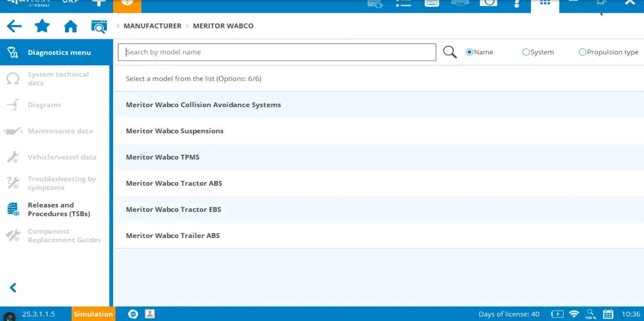644x321 pixels.
Task: Click the 100% zoom magnifier icon
Action: click(x=590, y=314)
